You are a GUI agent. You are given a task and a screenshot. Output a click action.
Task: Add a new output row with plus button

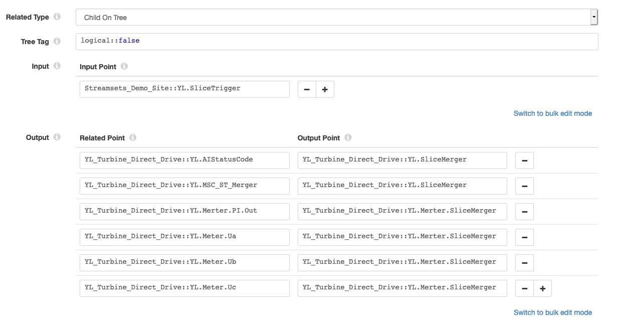click(542, 288)
